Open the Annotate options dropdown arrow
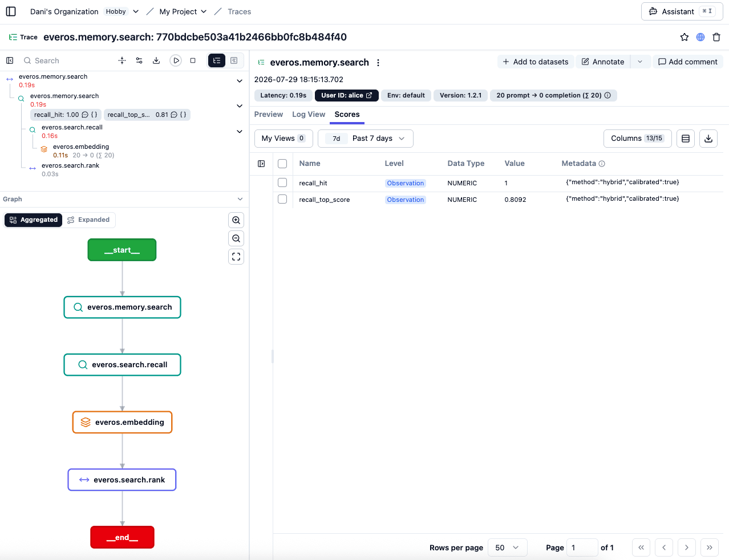Image resolution: width=729 pixels, height=560 pixels. (640, 62)
